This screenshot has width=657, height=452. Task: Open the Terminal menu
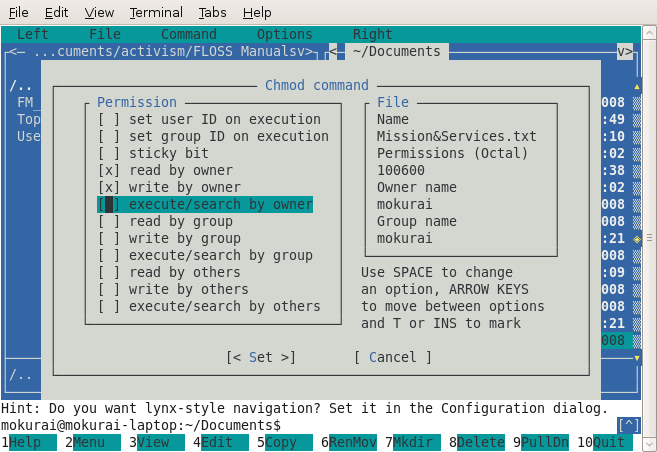click(x=156, y=13)
